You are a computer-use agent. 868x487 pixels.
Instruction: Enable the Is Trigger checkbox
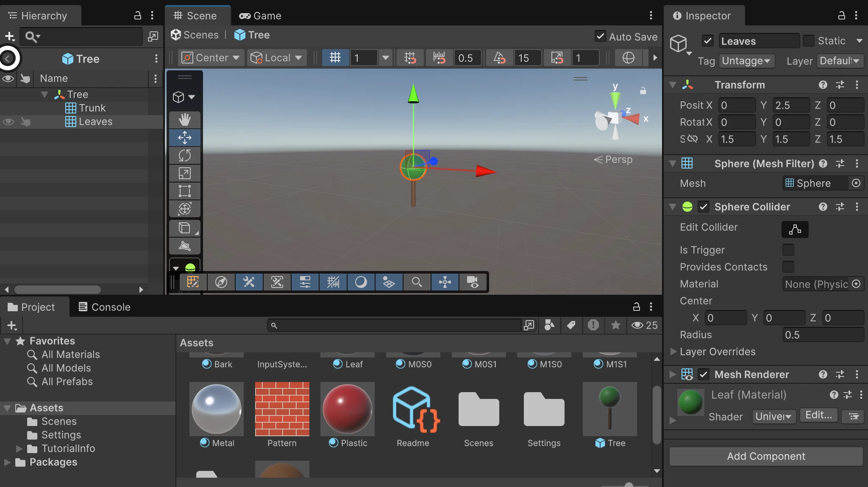click(x=788, y=250)
